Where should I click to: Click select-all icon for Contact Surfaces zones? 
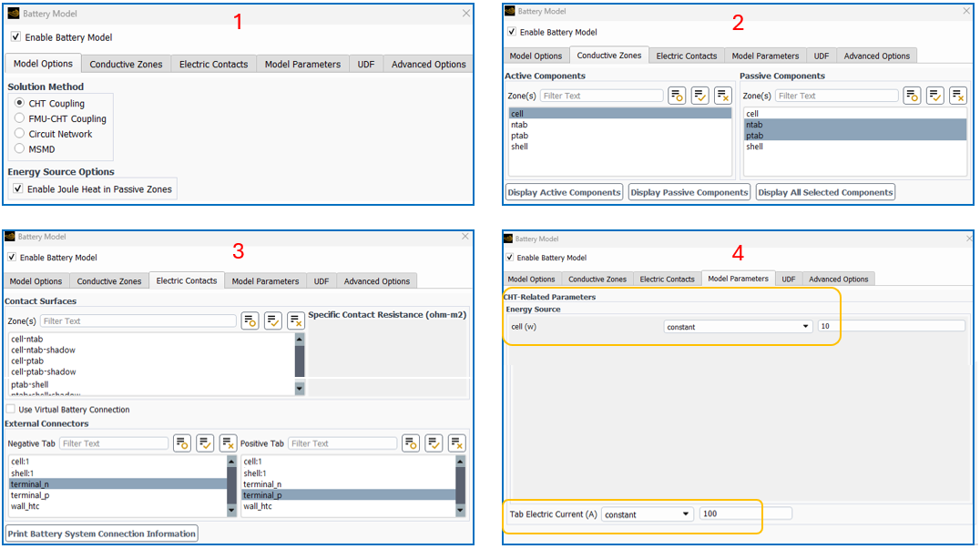tap(272, 320)
